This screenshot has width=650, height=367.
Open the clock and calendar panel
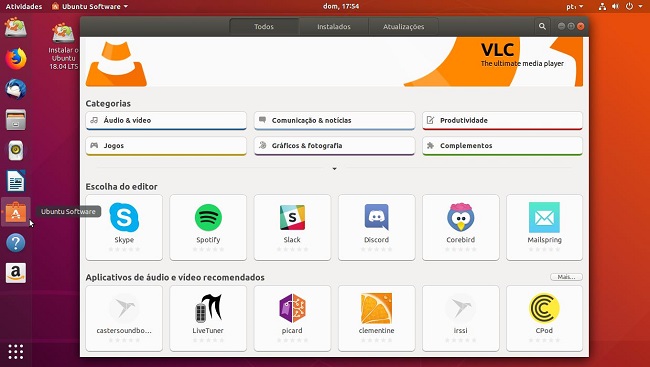[341, 6]
